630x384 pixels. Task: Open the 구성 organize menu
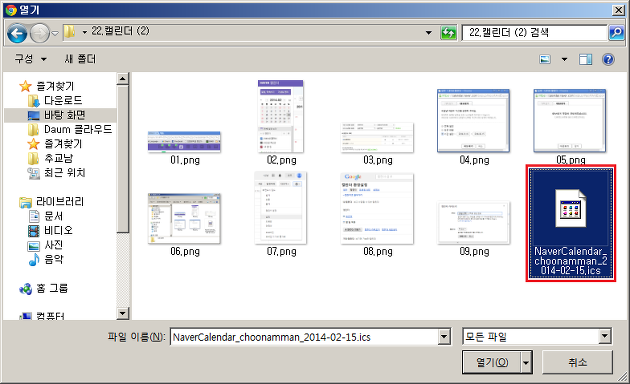point(31,59)
